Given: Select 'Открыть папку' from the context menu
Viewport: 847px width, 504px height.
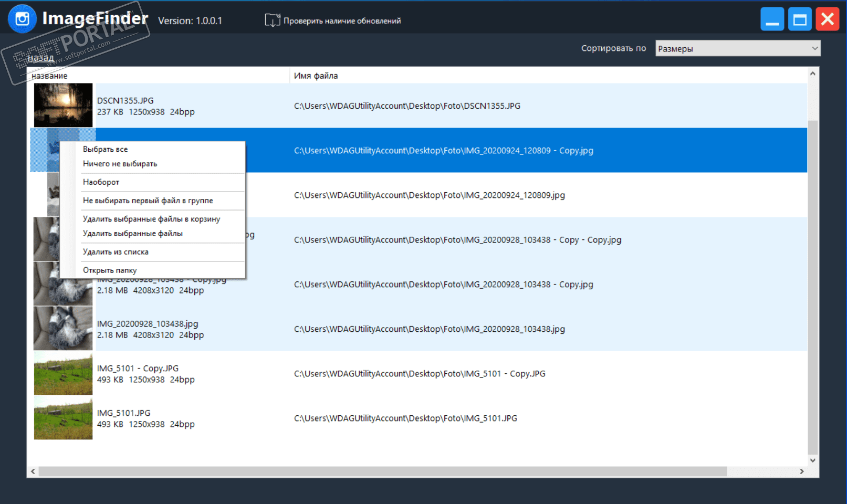Looking at the screenshot, I should (x=153, y=270).
